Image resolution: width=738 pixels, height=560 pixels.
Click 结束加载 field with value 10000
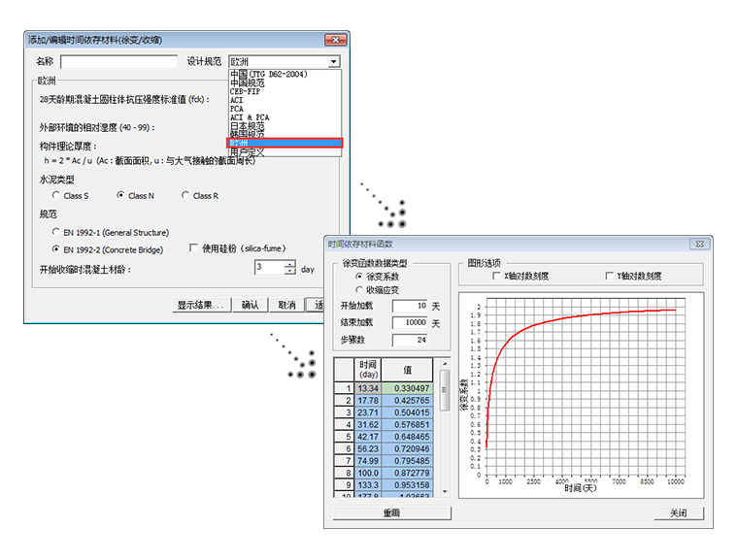point(410,323)
